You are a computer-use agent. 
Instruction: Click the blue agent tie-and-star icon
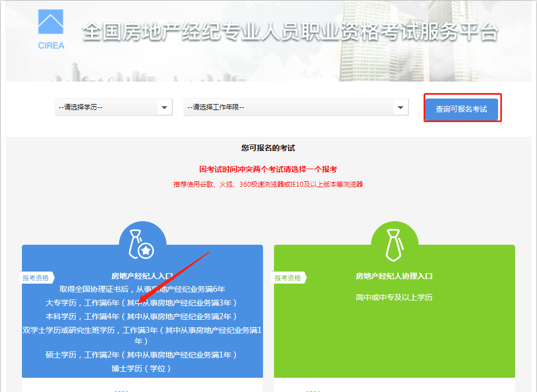(x=142, y=244)
